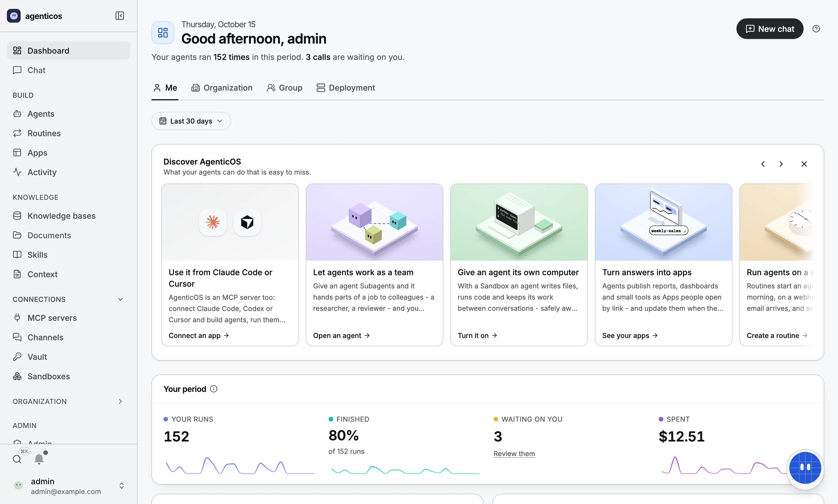This screenshot has width=838, height=504.
Task: Open MCP servers
Action: pyautogui.click(x=68, y=318)
